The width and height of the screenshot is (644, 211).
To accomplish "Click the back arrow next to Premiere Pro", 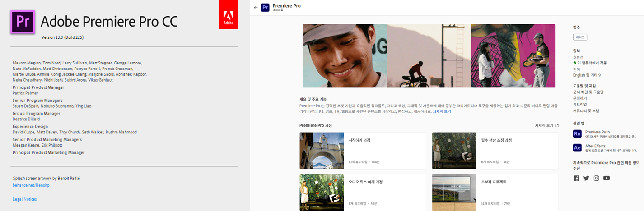I will pyautogui.click(x=256, y=8).
